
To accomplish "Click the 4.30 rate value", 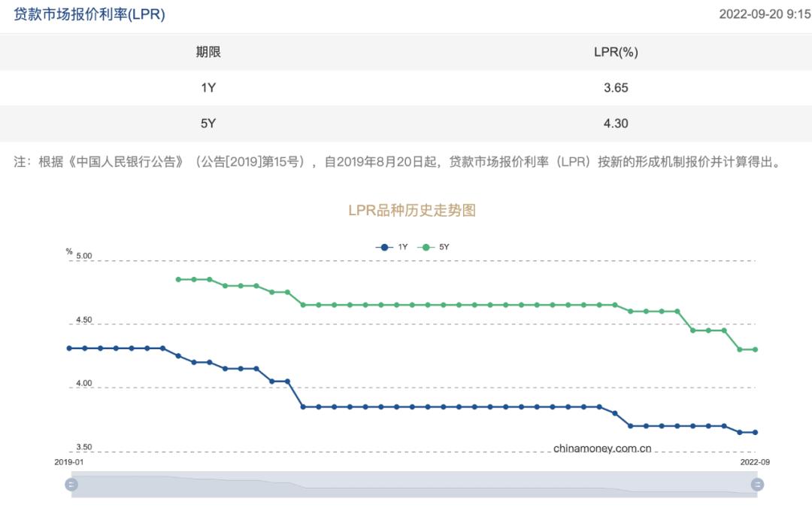I will coord(616,123).
